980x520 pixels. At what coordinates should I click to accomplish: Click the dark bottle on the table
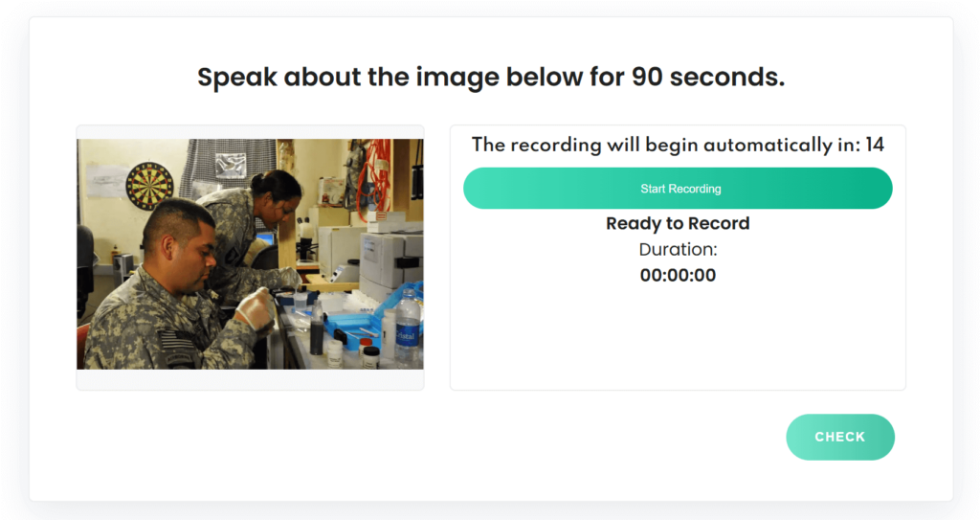coord(317,330)
